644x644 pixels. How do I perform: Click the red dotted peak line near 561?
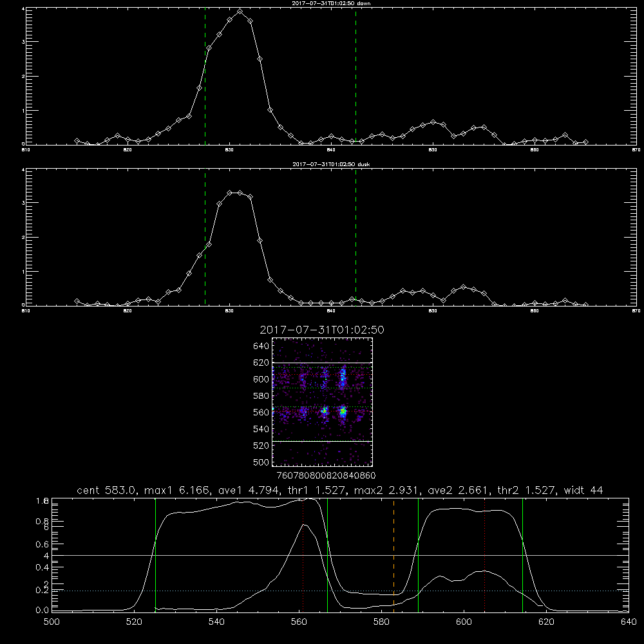coord(303,555)
